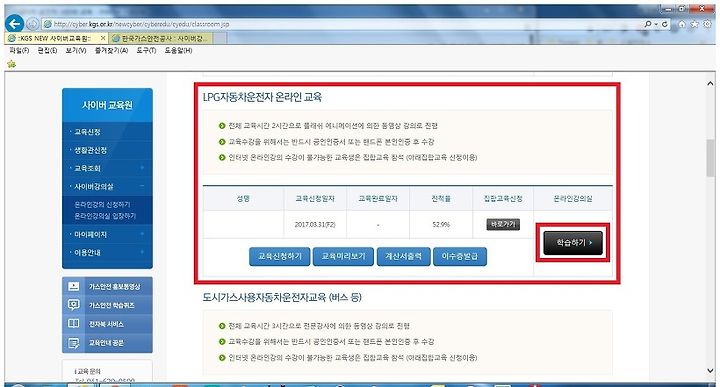Open the 보기(V) menu
The height and width of the screenshot is (387, 720).
click(75, 50)
